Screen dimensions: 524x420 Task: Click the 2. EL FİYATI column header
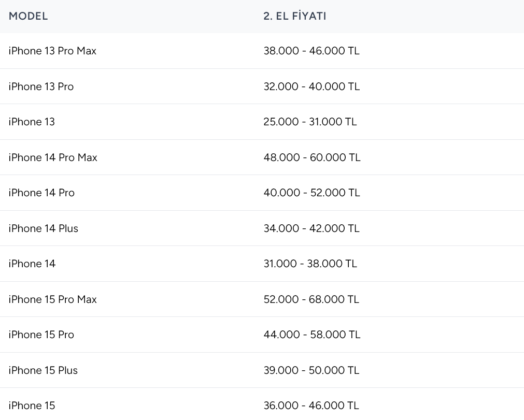click(x=294, y=16)
